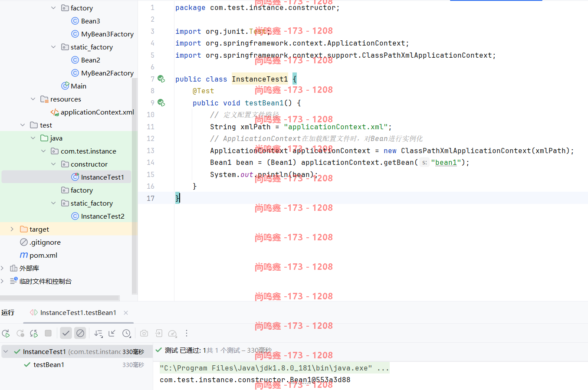
Task: Click the target folder icon
Action: click(x=24, y=229)
